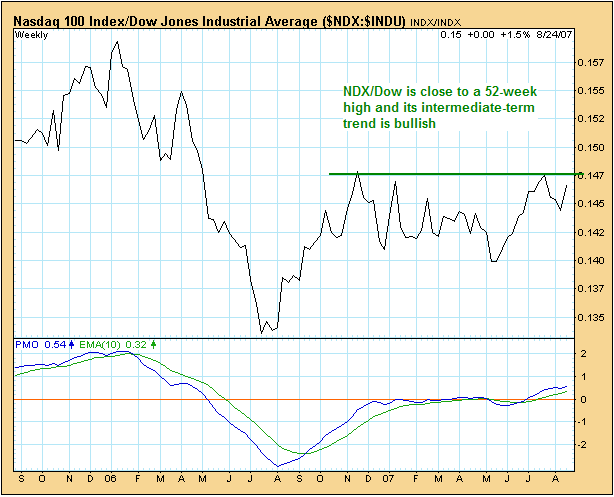Image resolution: width=614 pixels, height=497 pixels.
Task: Click the blue PMO indicator label
Action: point(27,344)
